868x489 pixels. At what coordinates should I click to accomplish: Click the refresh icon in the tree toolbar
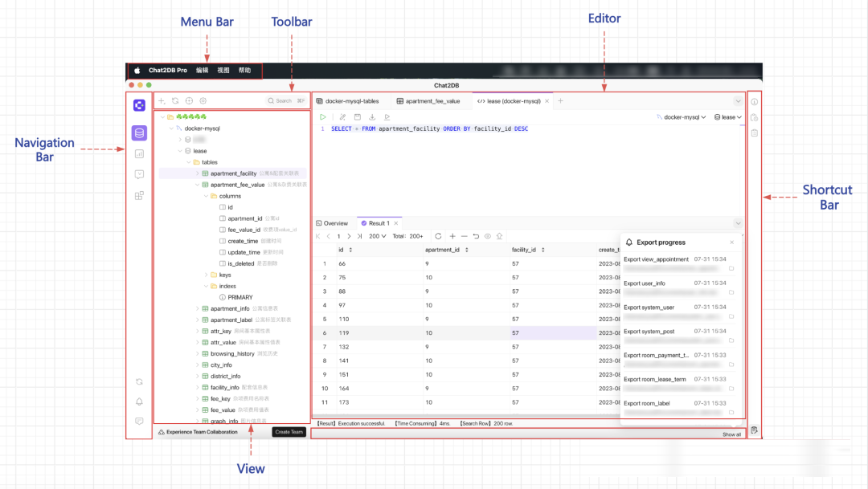[175, 101]
